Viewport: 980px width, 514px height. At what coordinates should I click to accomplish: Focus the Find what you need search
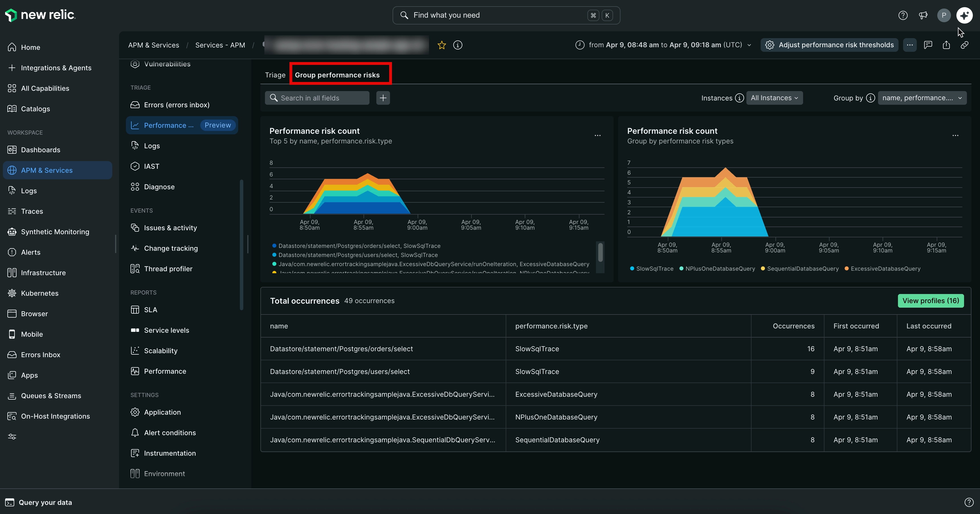click(x=506, y=15)
